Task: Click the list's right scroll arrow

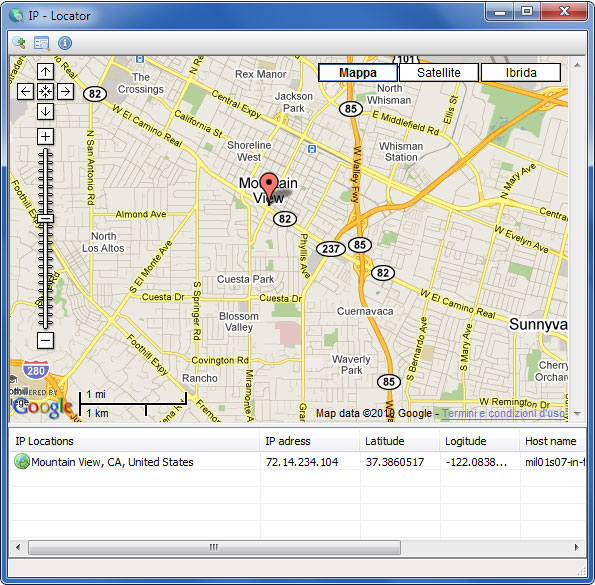Action: (x=577, y=547)
